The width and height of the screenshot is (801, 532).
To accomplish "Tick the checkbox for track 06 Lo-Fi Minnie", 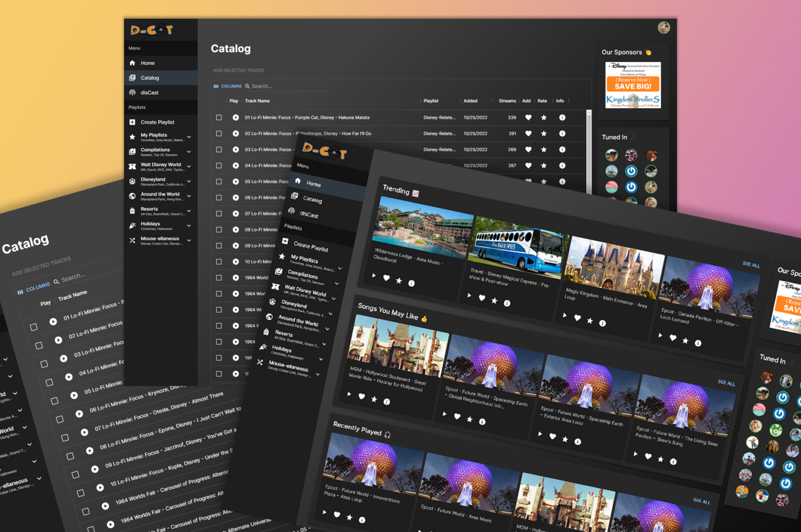I will [x=219, y=198].
